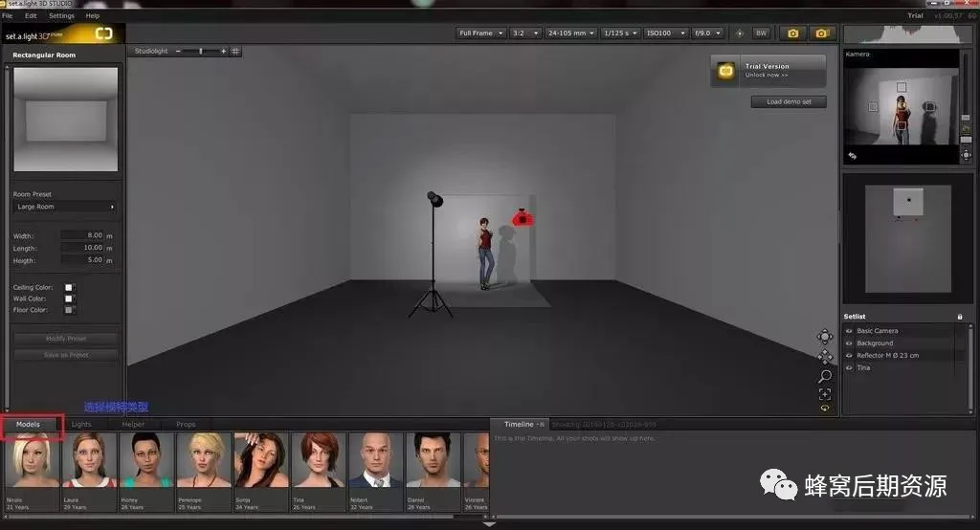Toggle the eye icon for Tina

point(849,367)
